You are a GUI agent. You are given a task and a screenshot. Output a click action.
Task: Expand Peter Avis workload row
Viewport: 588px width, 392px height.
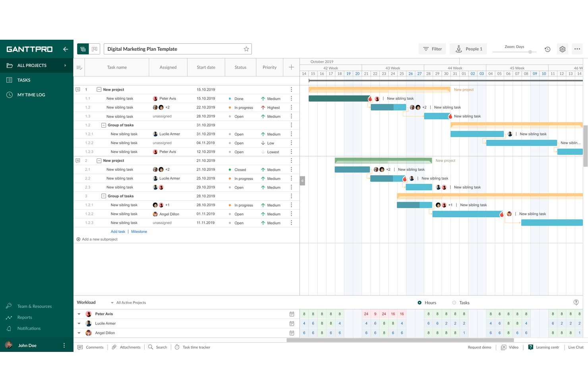point(79,314)
